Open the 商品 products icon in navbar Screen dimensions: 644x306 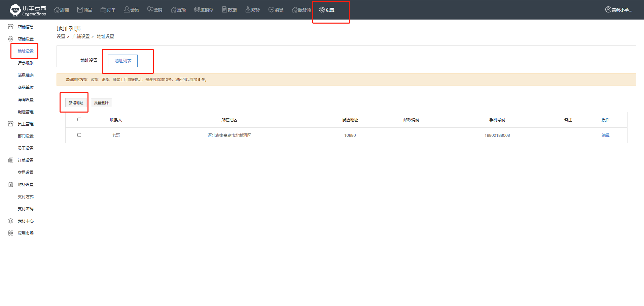80,10
